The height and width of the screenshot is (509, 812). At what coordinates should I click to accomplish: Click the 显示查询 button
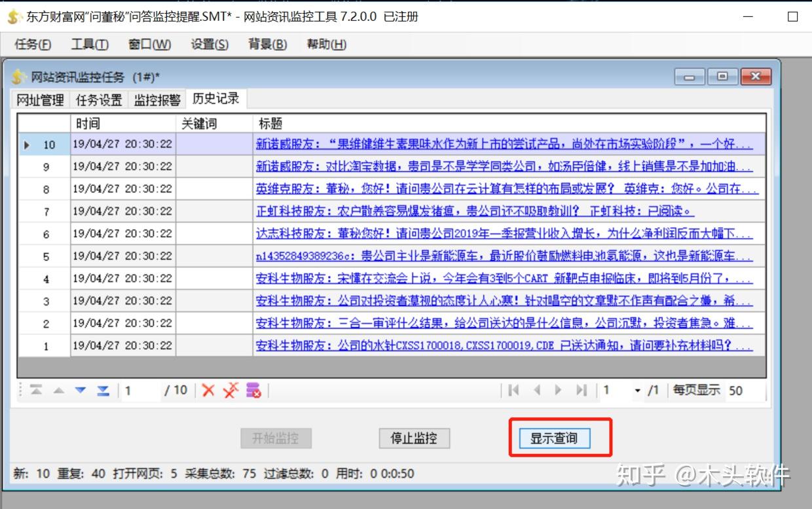[554, 438]
